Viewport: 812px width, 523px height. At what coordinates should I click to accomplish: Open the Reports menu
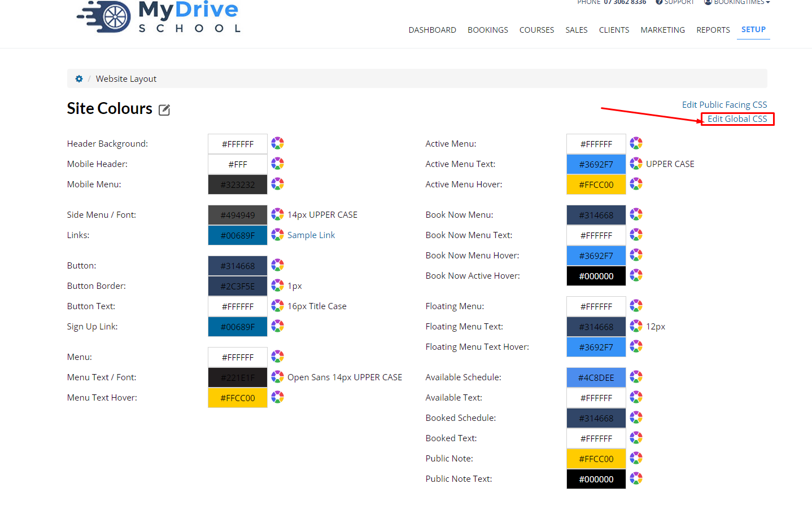point(713,30)
